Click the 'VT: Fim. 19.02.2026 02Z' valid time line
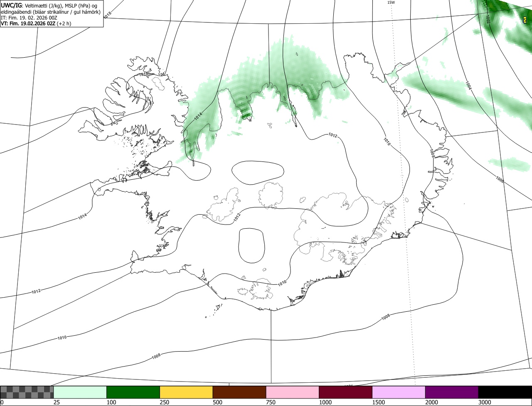The width and height of the screenshot is (532, 406). point(36,24)
